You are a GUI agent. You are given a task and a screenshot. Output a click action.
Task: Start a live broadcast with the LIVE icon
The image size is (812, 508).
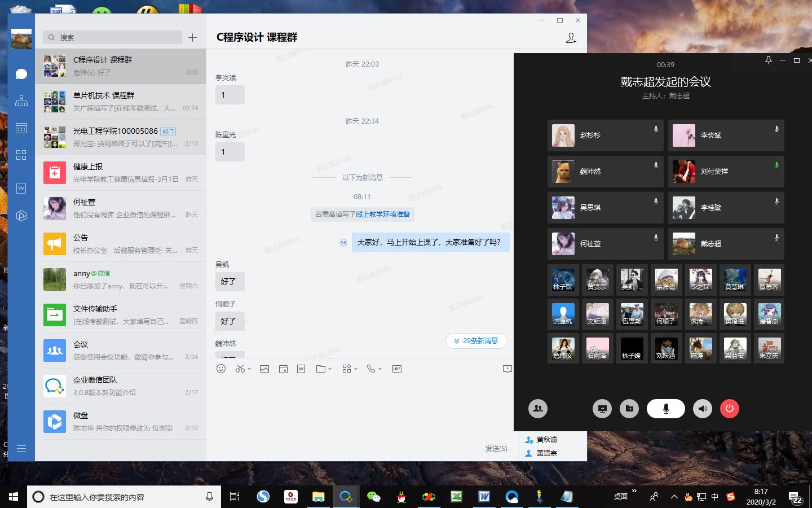[x=396, y=369]
